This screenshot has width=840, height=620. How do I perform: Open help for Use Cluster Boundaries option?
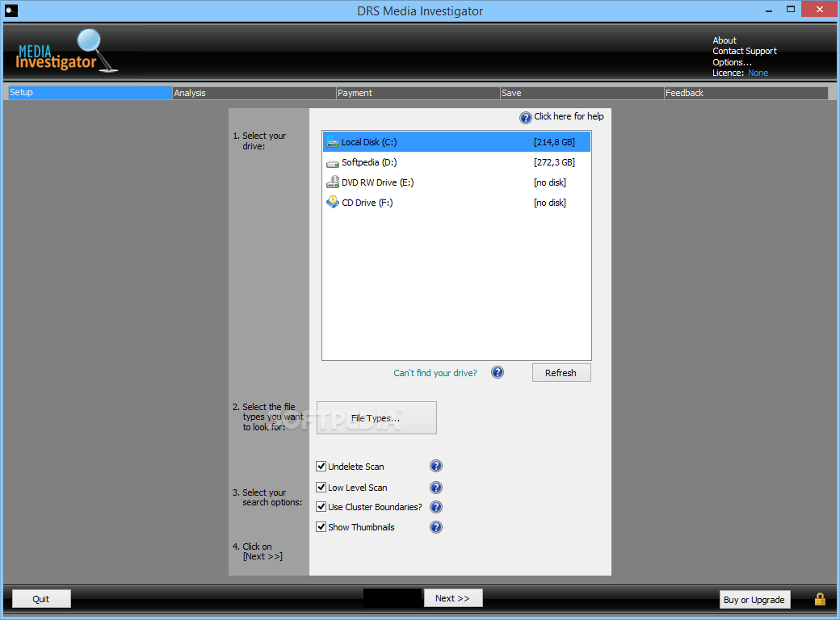[x=436, y=506]
